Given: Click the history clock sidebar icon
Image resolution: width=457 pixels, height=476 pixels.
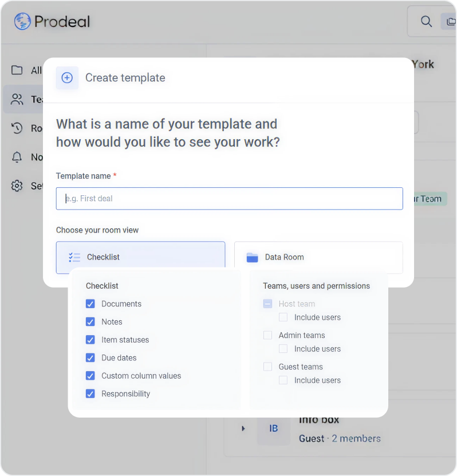Looking at the screenshot, I should point(17,128).
